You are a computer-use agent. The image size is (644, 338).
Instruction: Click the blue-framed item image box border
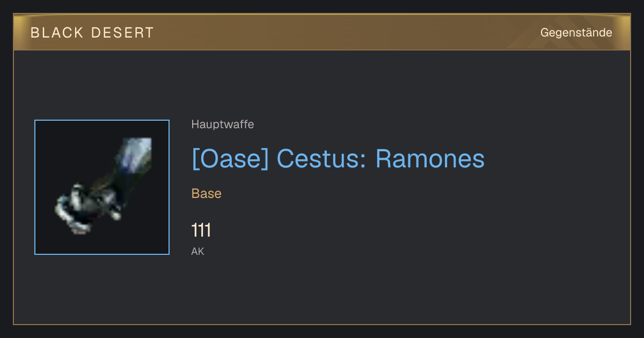[102, 120]
